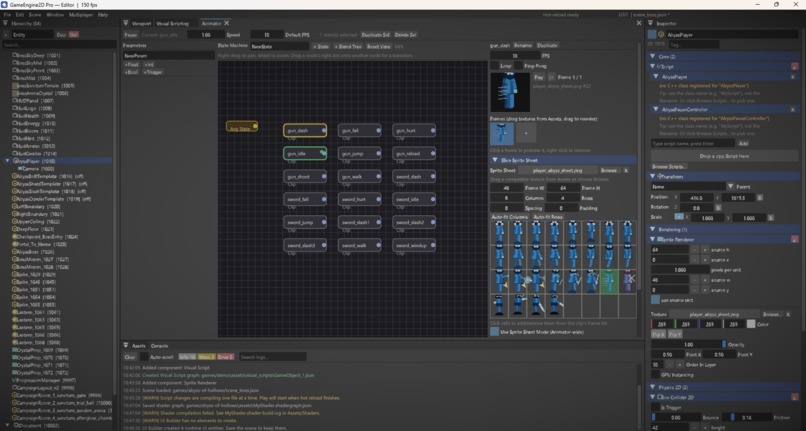Add an Int parameter
806x431 pixels.
click(x=149, y=65)
